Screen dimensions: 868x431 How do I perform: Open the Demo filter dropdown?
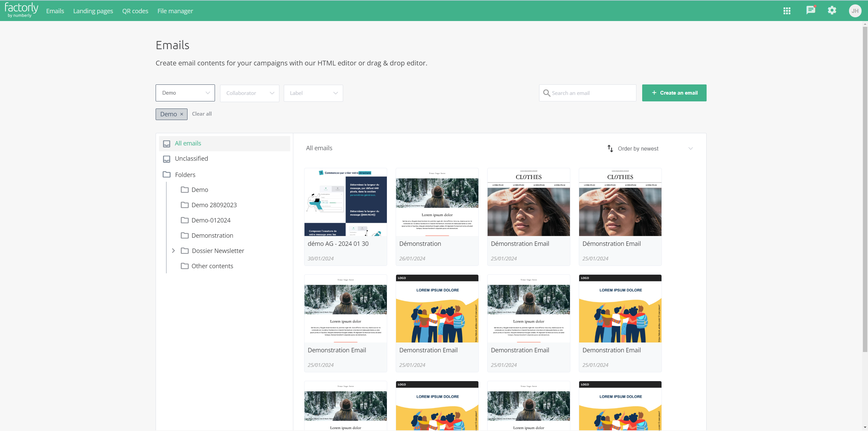tap(185, 93)
